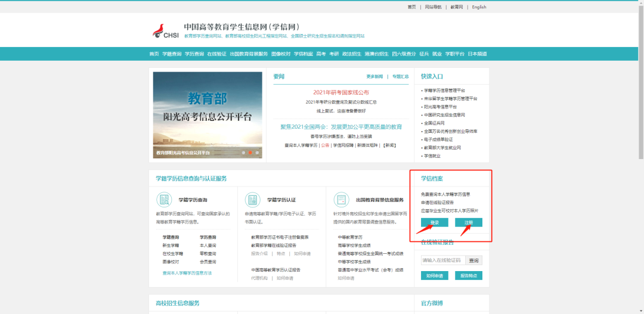
Task: Select the first carousel dot on banner
Action: click(243, 153)
